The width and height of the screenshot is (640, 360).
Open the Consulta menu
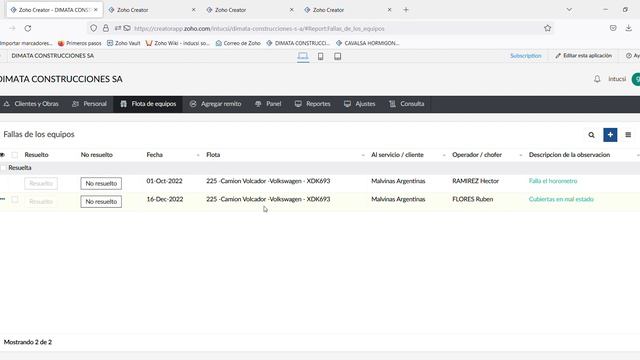click(407, 104)
